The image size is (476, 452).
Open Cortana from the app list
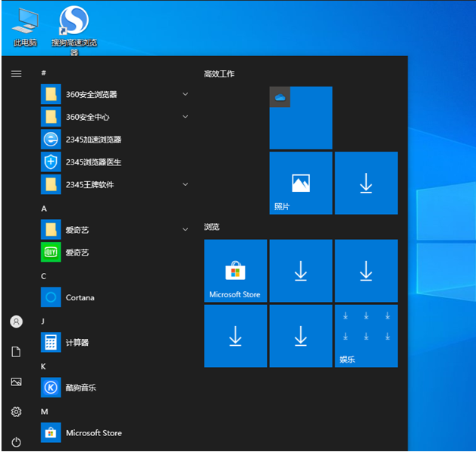(x=80, y=297)
